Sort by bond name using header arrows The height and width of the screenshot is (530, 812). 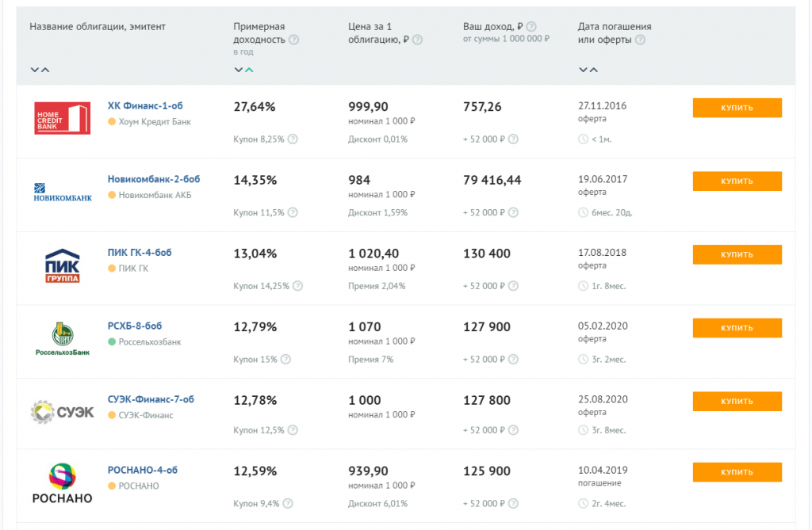pyautogui.click(x=40, y=70)
